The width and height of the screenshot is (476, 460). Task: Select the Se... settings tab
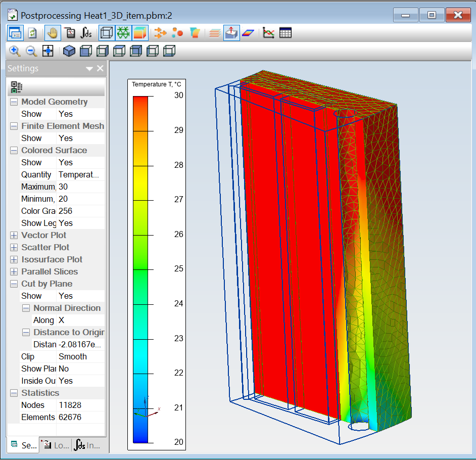pos(23,445)
